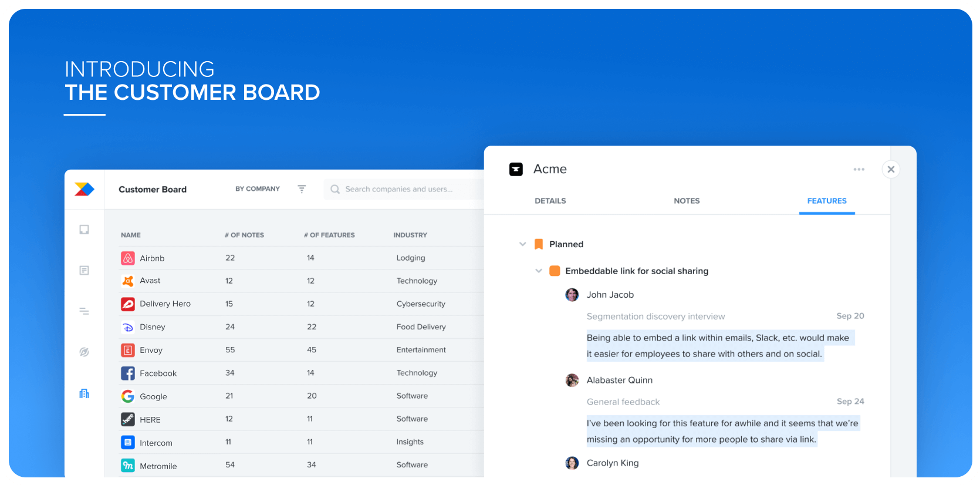Switch to the Details tab
Image resolution: width=980 pixels, height=485 pixels.
point(550,201)
